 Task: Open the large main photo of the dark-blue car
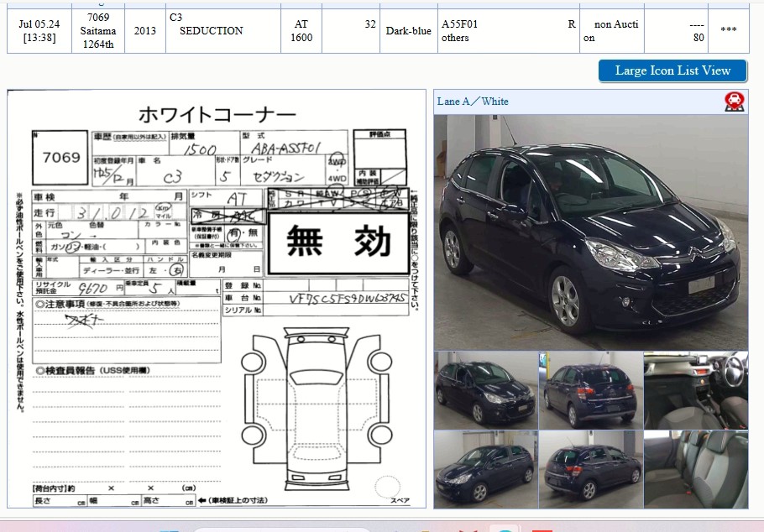tap(590, 232)
